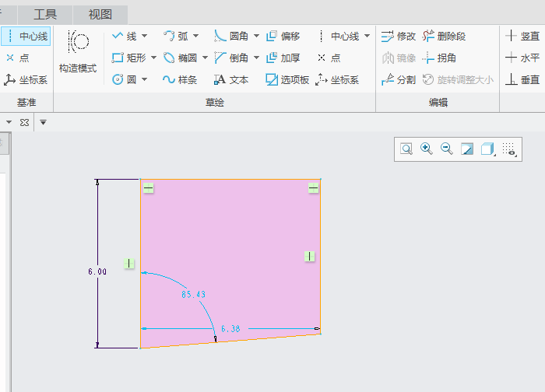545x392 pixels.
Task: Expand the 线 (line) dropdown arrow
Action: coord(143,36)
